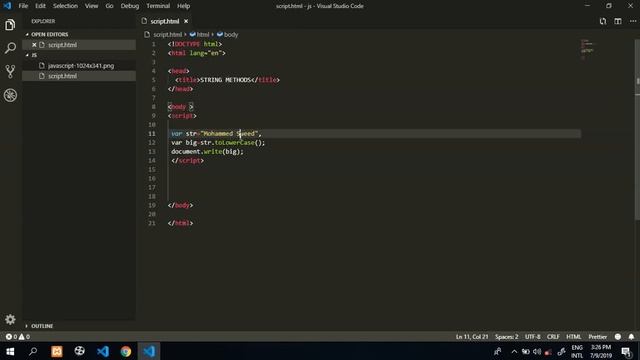Open the editor More Actions menu

coord(633,21)
